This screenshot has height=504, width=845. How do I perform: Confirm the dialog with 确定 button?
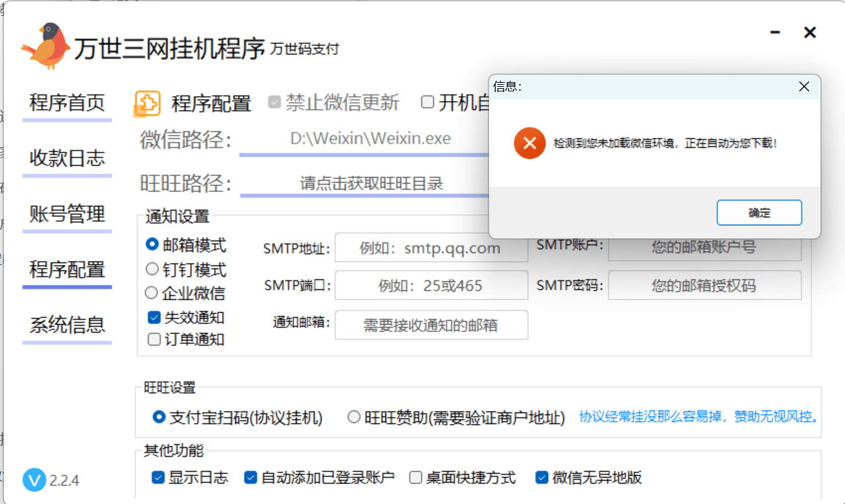tap(760, 213)
